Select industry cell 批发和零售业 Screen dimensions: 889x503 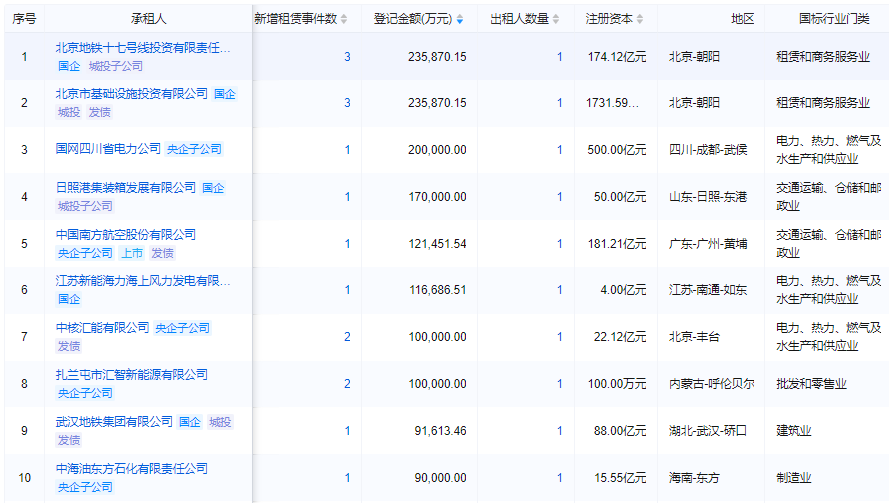[x=811, y=384]
